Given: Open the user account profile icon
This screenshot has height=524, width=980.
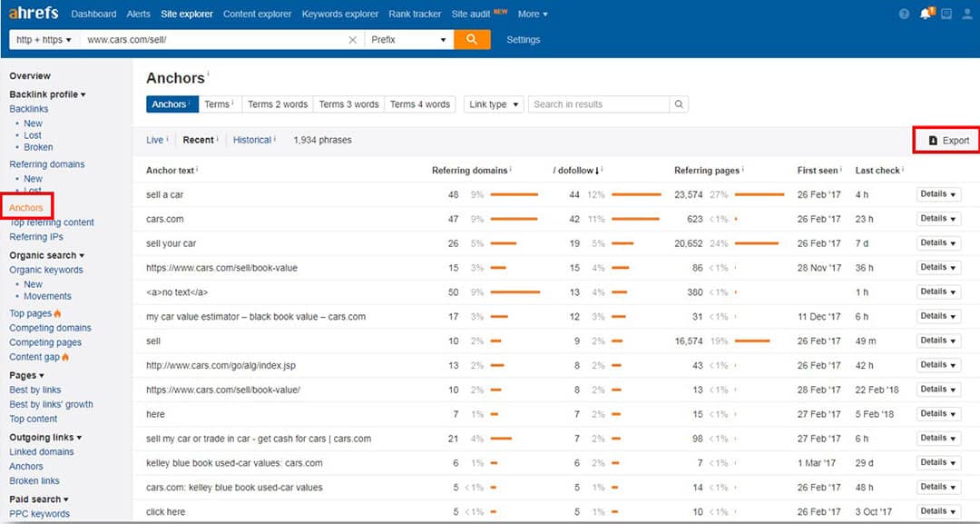Looking at the screenshot, I should coord(967,14).
